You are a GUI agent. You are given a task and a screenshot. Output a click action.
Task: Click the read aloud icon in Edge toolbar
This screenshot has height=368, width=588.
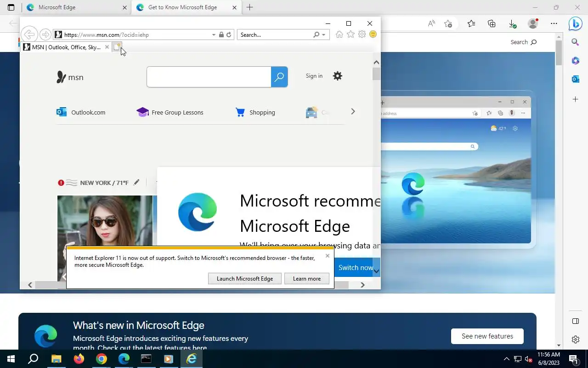point(431,23)
